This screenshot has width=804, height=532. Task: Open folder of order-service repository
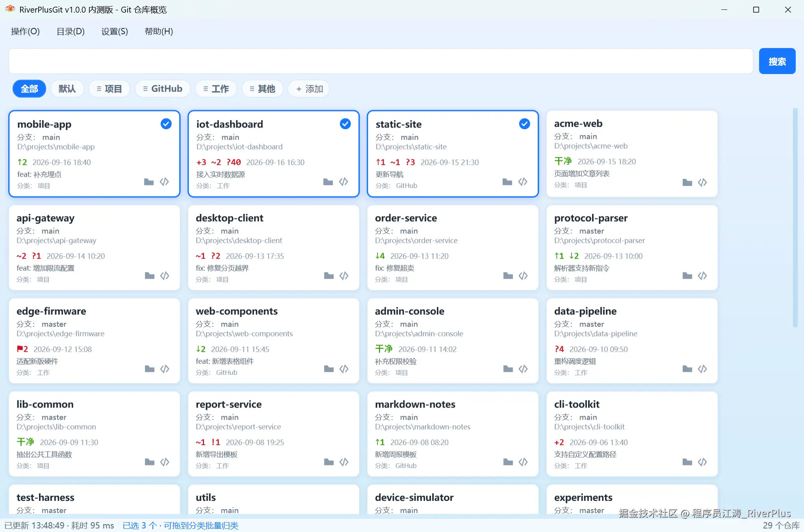click(x=508, y=276)
